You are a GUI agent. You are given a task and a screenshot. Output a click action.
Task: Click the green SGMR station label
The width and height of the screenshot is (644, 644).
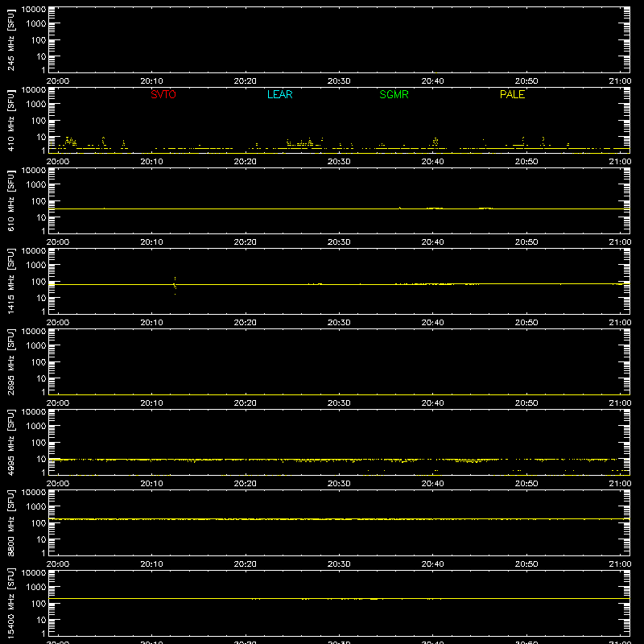pyautogui.click(x=394, y=94)
